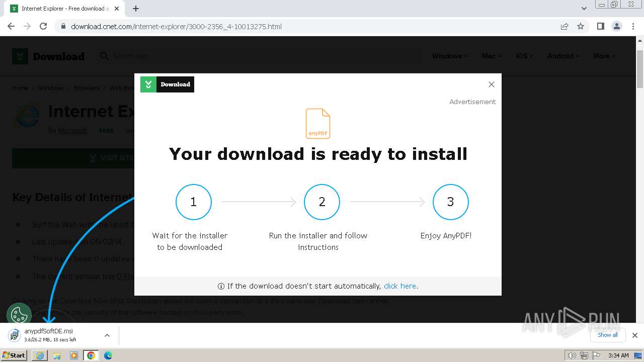Close the download-ready popup
Screen dimensions: 644x362
click(492, 84)
